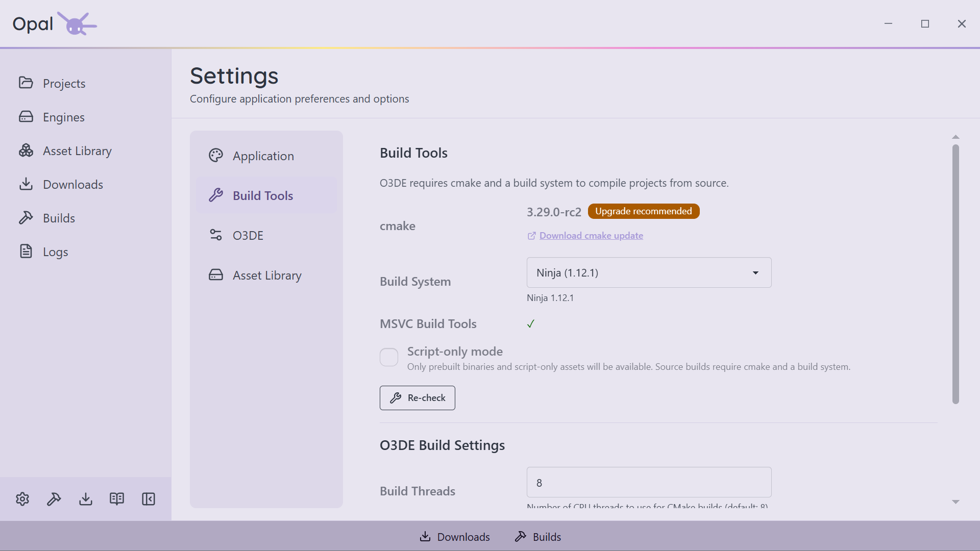Click the Upgrade recommended badge
This screenshot has height=551, width=980.
(x=644, y=211)
